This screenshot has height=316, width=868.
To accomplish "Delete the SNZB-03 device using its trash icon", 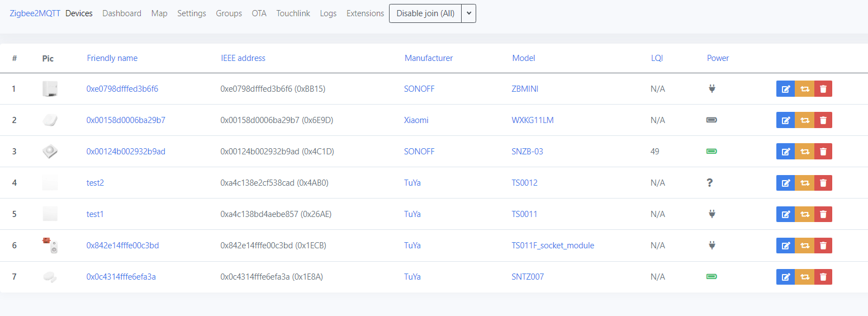I will pos(823,152).
